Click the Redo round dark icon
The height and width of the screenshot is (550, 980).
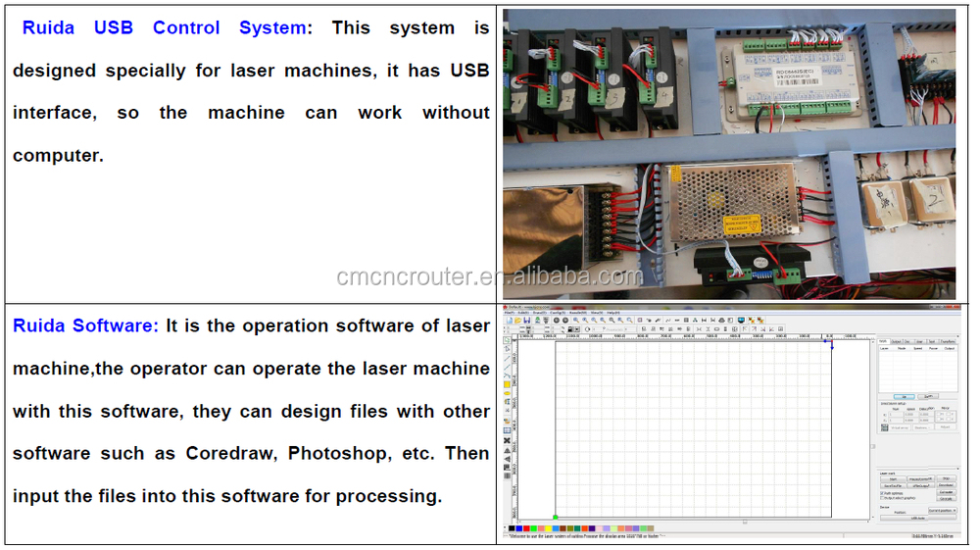pyautogui.click(x=565, y=320)
